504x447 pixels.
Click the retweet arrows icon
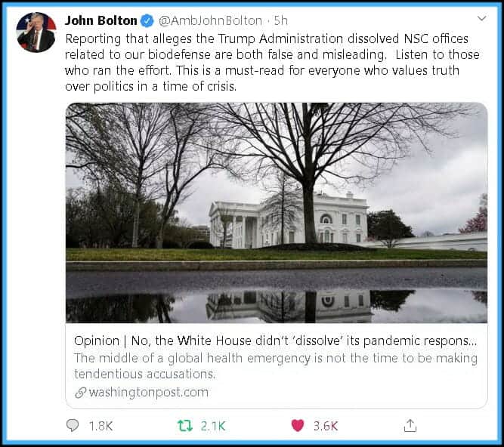coord(185,426)
